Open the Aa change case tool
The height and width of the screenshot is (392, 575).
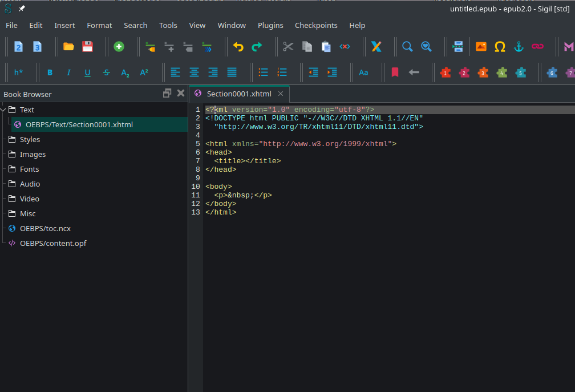tap(363, 72)
